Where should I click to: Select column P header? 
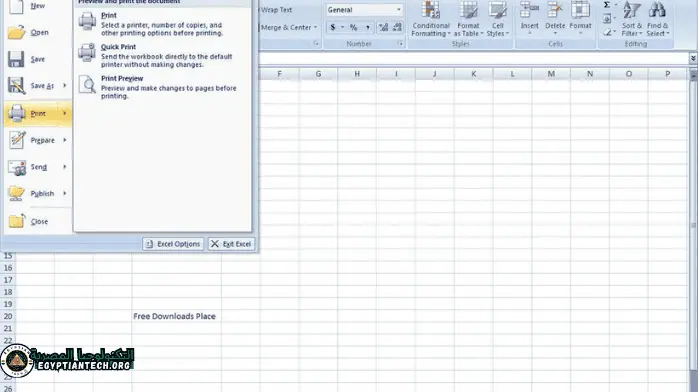668,74
